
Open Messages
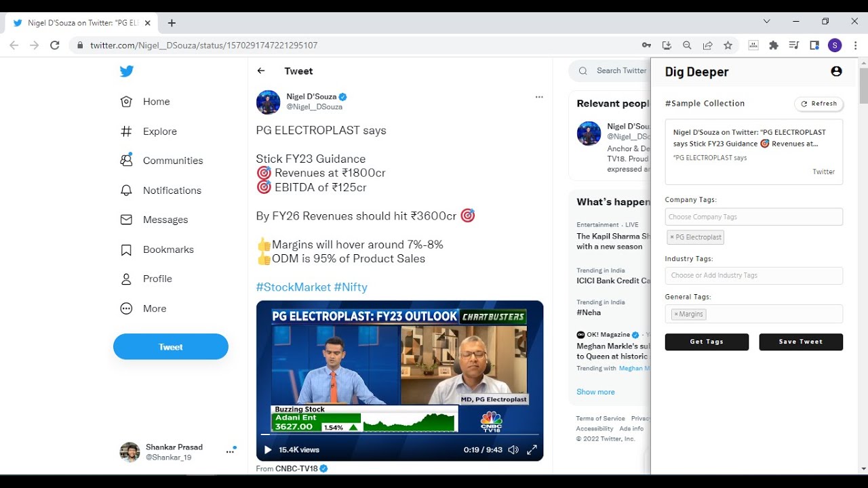click(x=165, y=220)
